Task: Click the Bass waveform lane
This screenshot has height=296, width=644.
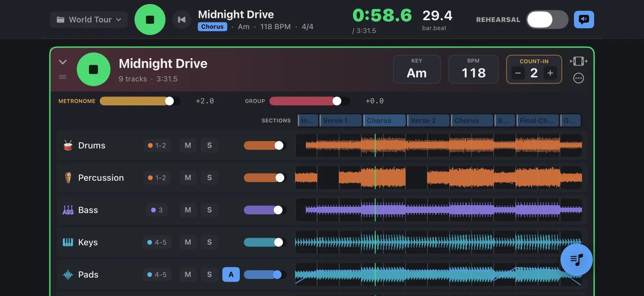Action: coord(438,210)
